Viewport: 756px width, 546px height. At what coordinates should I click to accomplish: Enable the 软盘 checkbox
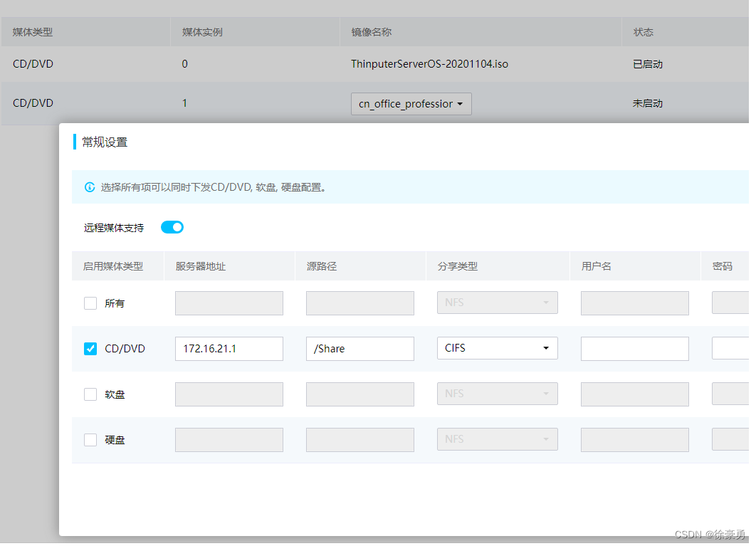[90, 394]
